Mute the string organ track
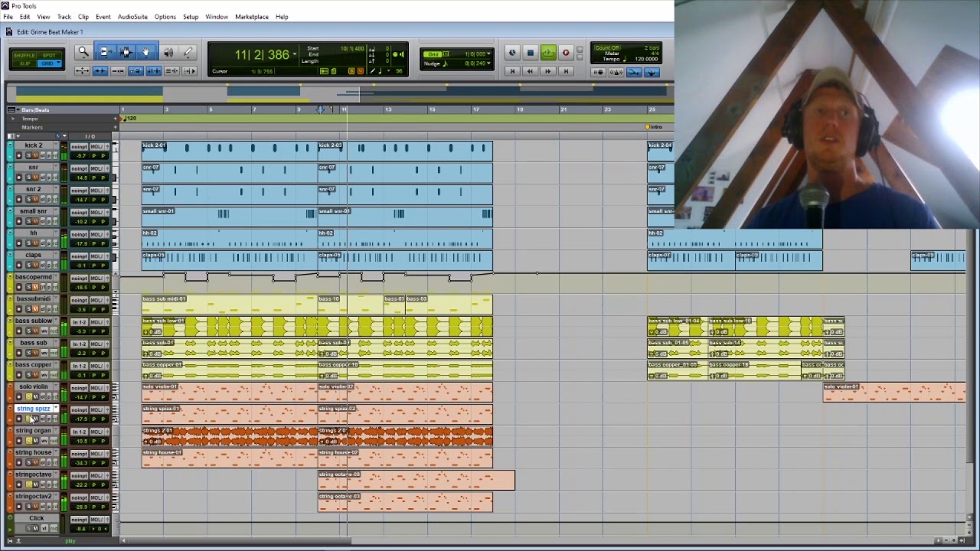Image resolution: width=980 pixels, height=551 pixels. (36, 441)
